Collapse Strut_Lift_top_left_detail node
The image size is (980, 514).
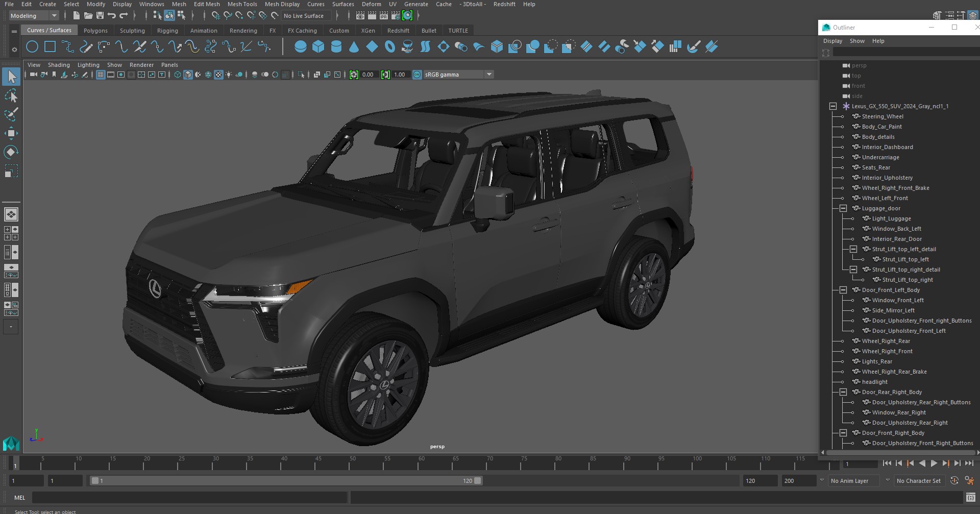click(853, 249)
